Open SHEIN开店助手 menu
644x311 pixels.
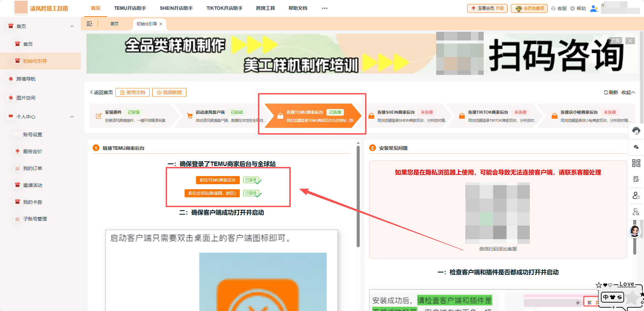coord(176,8)
